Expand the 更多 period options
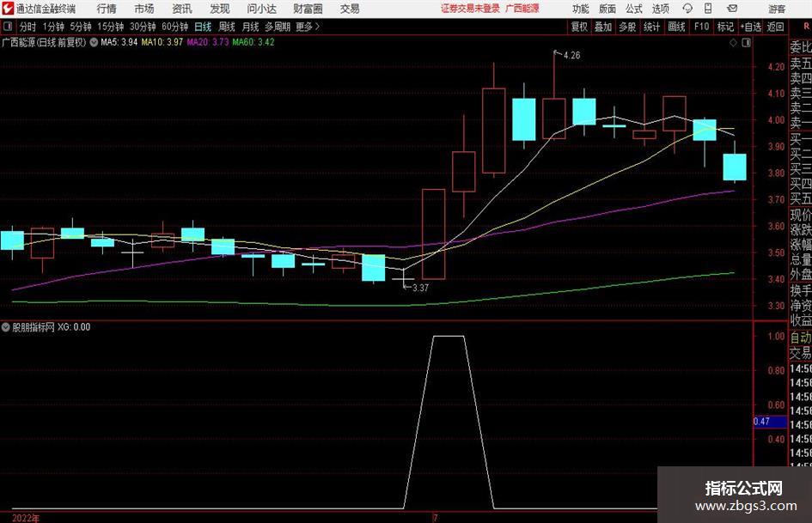 (308, 27)
